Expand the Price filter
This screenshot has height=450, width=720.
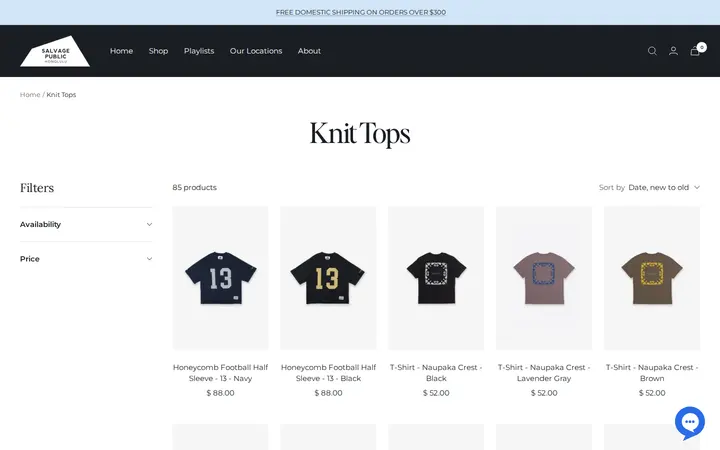[x=86, y=259]
